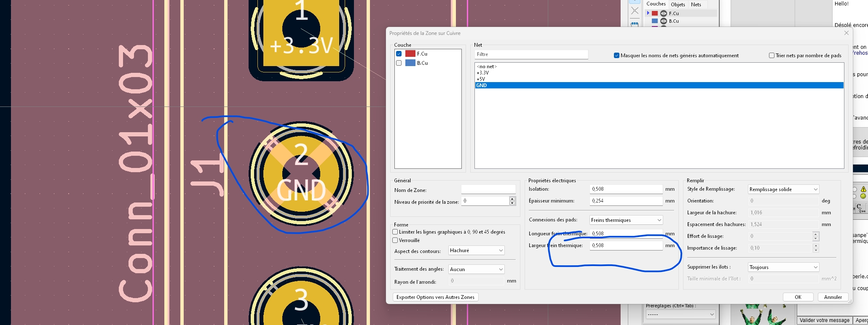This screenshot has width=868, height=325.
Task: Open the Style de Remplissage dropdown
Action: coord(784,189)
